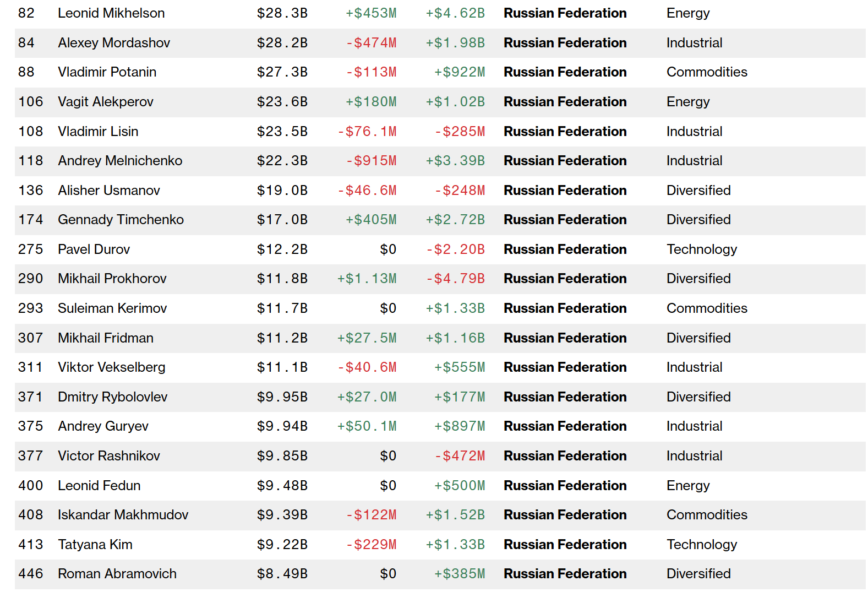The width and height of the screenshot is (868, 597).
Task: Click Commodities in Iskandar Makhmudov's row
Action: 707,515
